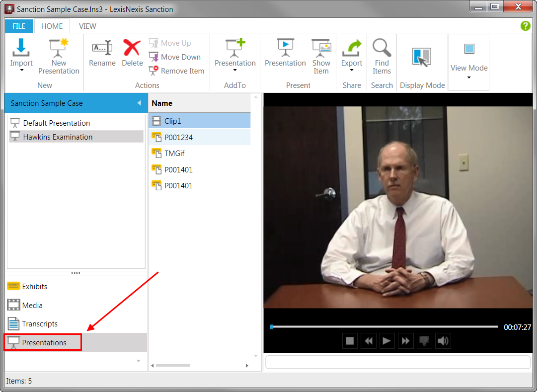Image resolution: width=537 pixels, height=392 pixels.
Task: Open the FILE tab
Action: click(x=19, y=26)
